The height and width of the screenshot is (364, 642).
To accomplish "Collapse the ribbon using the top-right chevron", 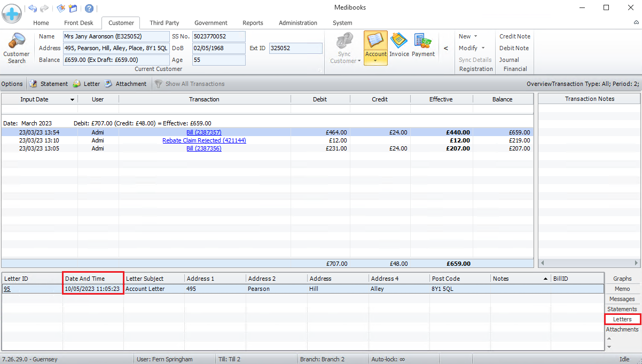I will pos(636,23).
